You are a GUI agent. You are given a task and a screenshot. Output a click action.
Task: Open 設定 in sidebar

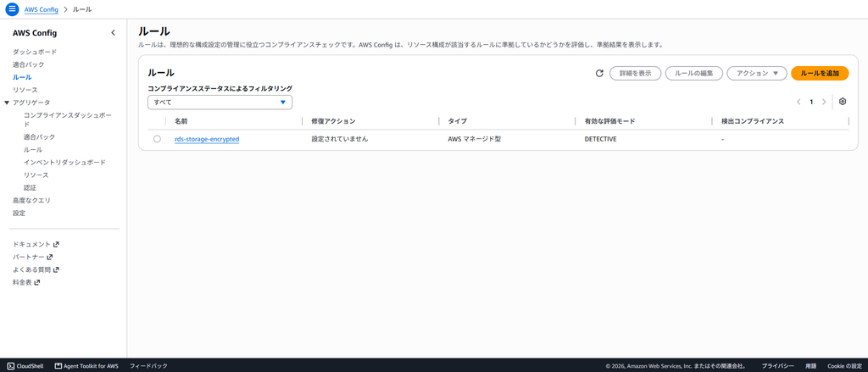19,214
